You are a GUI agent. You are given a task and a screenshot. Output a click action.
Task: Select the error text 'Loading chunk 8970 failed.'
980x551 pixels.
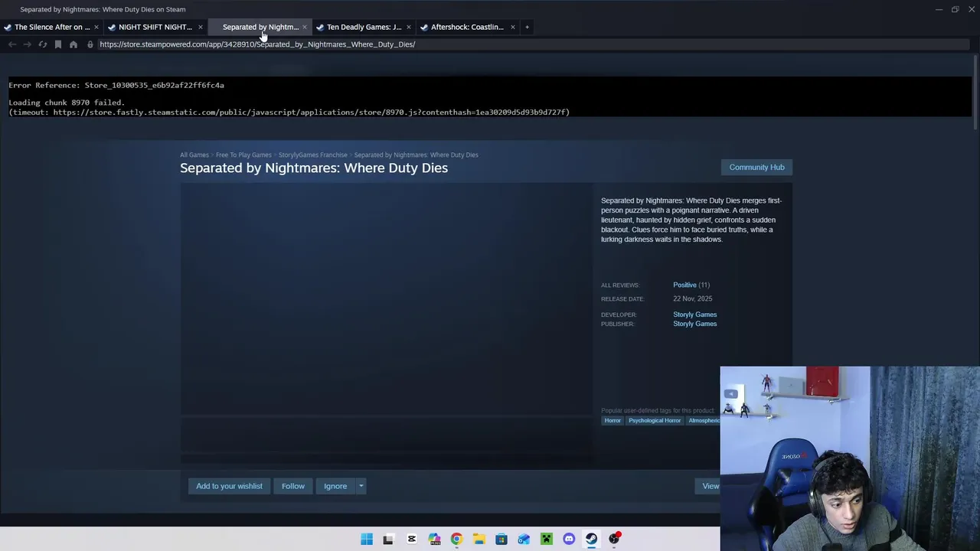(66, 103)
